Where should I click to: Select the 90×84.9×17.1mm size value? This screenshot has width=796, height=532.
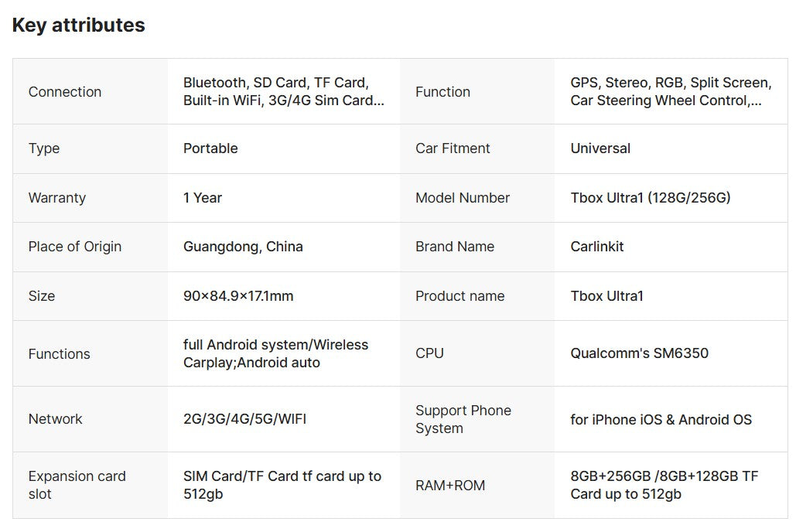coord(238,296)
